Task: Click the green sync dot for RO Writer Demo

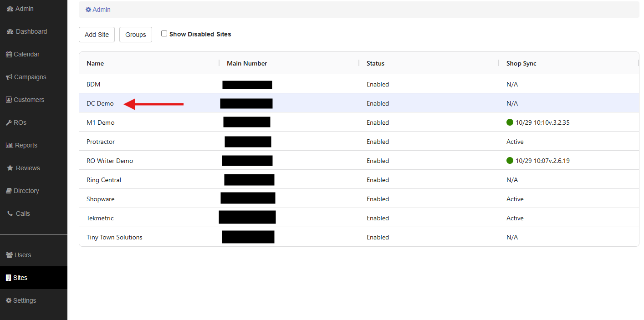Action: point(510,160)
